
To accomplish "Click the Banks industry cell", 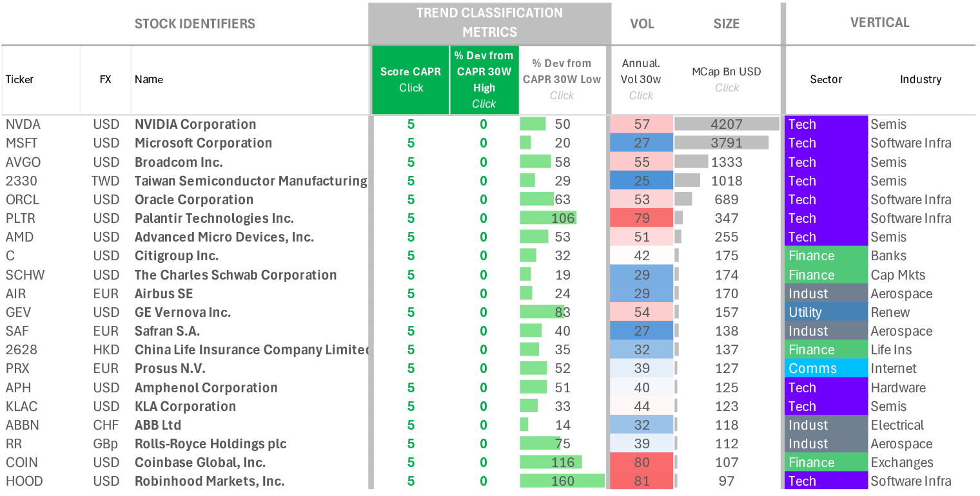I will point(888,256).
